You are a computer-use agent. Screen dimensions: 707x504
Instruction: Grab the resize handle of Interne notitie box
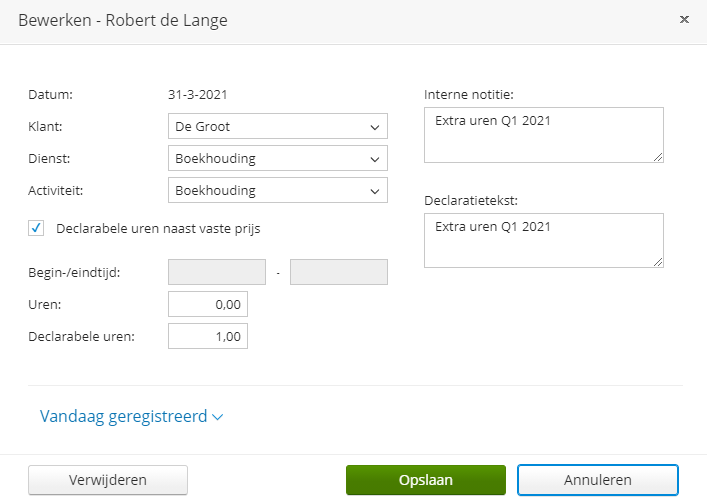click(x=658, y=157)
